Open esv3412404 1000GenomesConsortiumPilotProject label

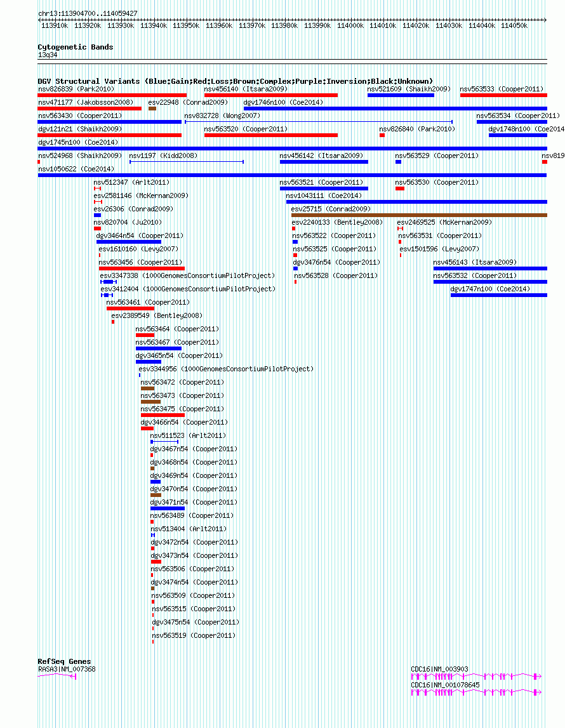pos(188,289)
